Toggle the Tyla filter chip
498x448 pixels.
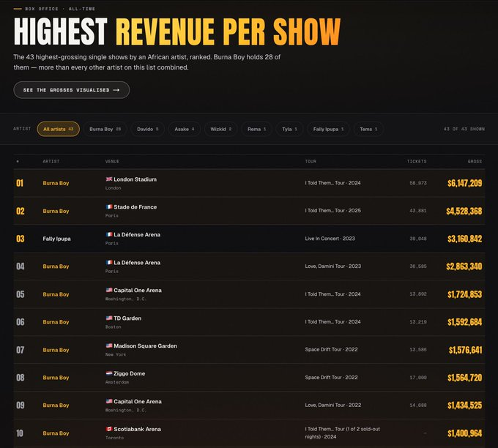[x=289, y=129]
